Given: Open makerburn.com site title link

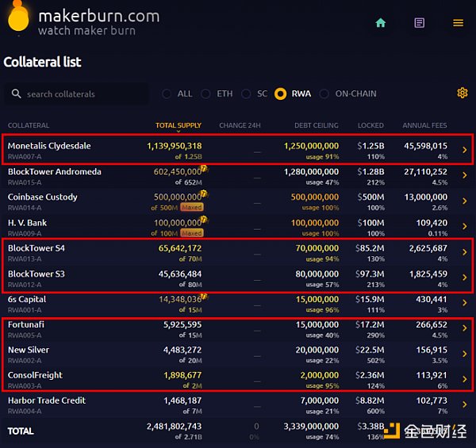Looking at the screenshot, I should pyautogui.click(x=99, y=16).
